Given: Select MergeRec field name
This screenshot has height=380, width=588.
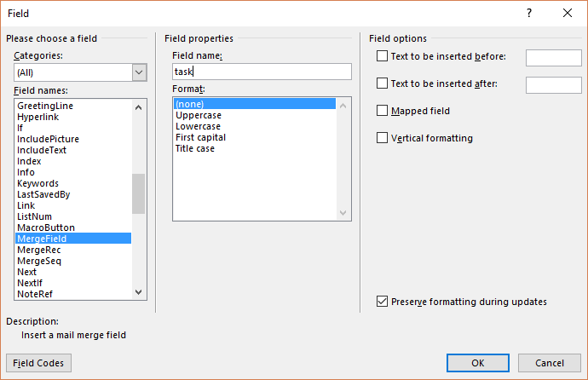Looking at the screenshot, I should point(39,250).
